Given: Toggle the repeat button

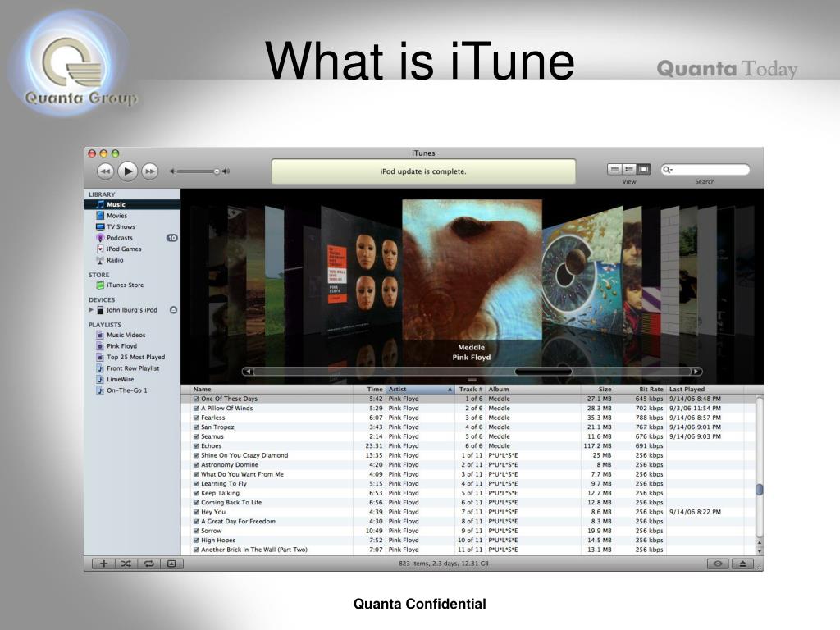Looking at the screenshot, I should [149, 564].
